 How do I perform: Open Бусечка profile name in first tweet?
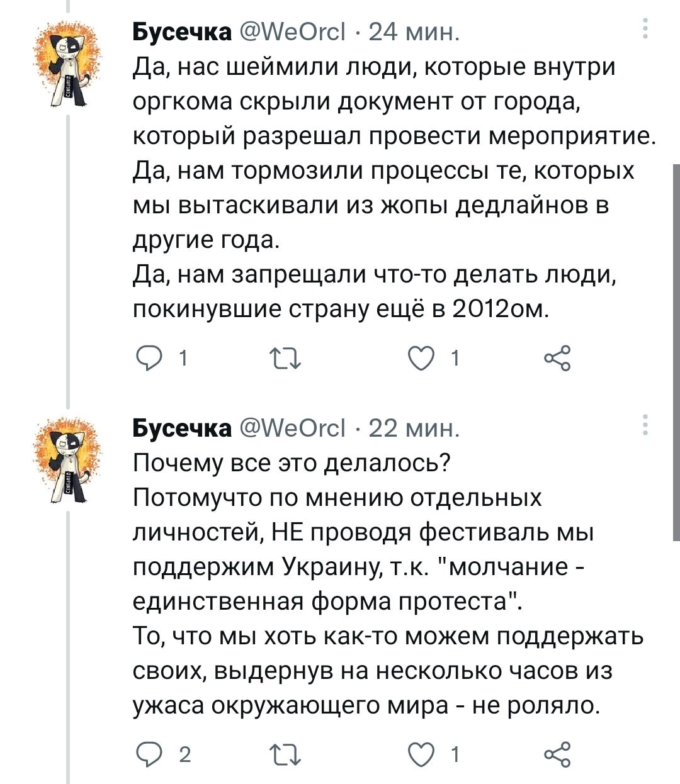(x=182, y=32)
